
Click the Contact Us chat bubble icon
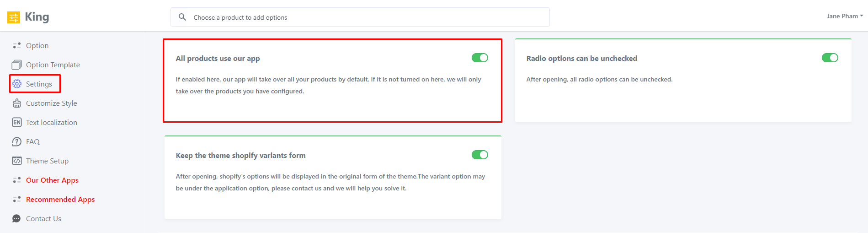[x=17, y=218]
